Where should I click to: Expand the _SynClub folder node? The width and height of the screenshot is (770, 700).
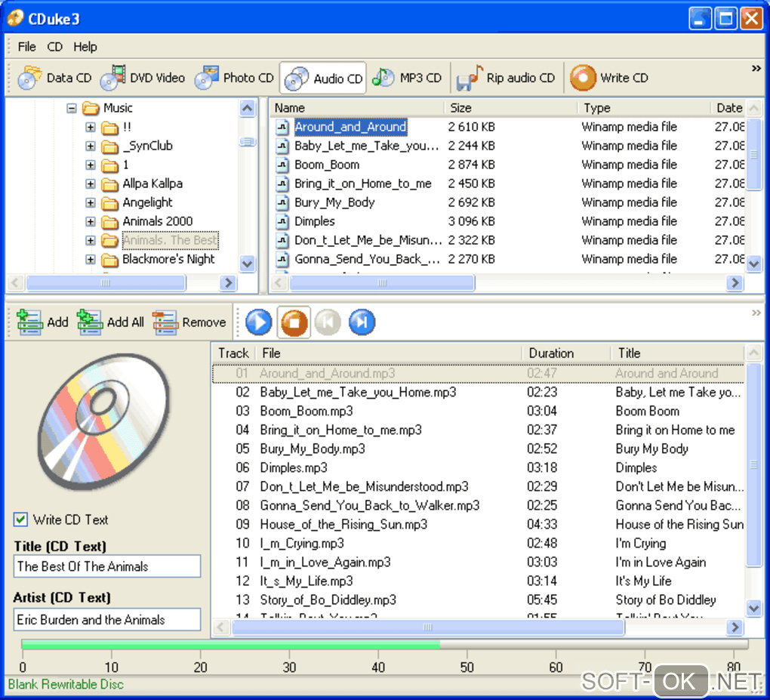[x=91, y=146]
